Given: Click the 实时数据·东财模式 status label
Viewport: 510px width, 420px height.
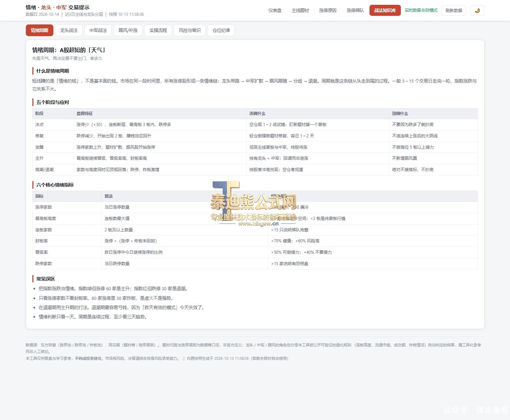Looking at the screenshot, I should [421, 10].
